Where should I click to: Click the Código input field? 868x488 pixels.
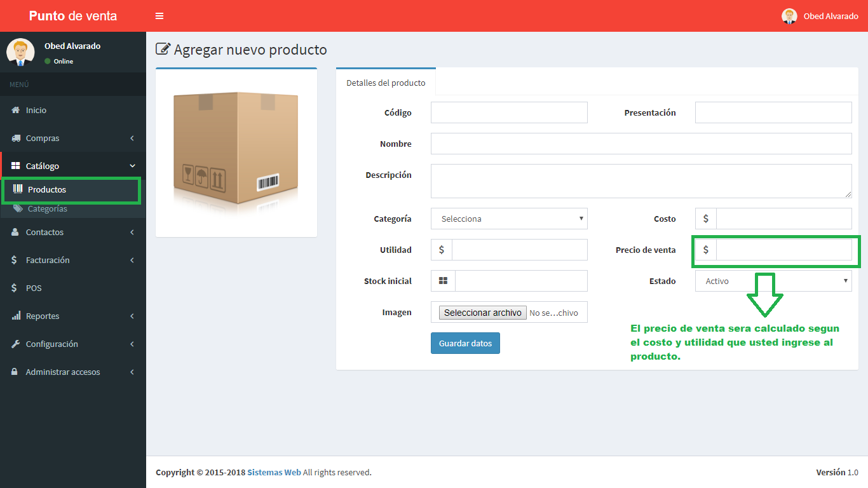(509, 112)
